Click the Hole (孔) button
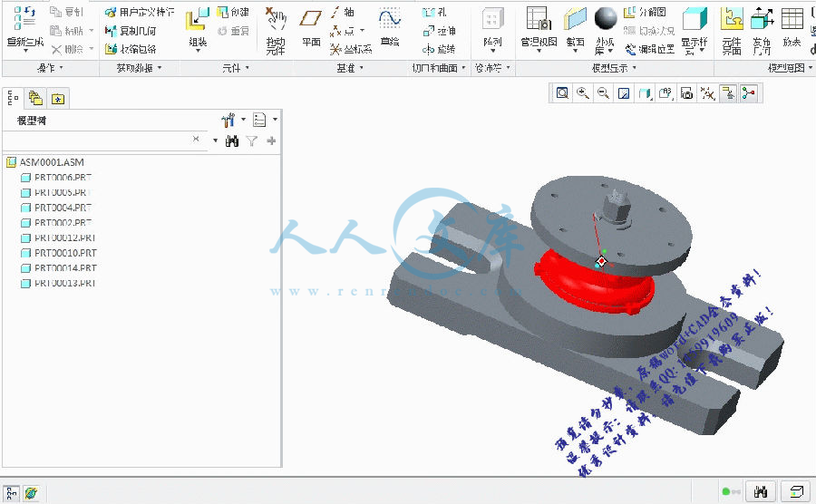This screenshot has width=816, height=504. point(434,12)
